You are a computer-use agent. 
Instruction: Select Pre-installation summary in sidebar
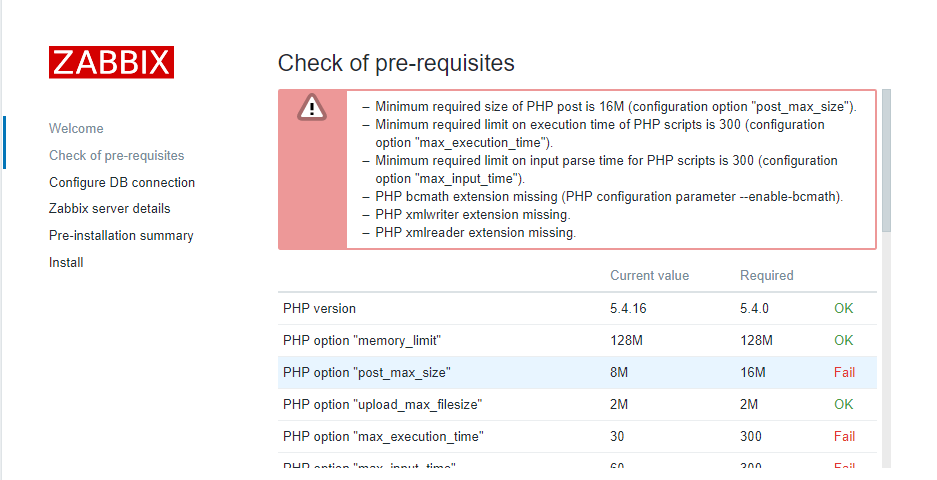(121, 236)
